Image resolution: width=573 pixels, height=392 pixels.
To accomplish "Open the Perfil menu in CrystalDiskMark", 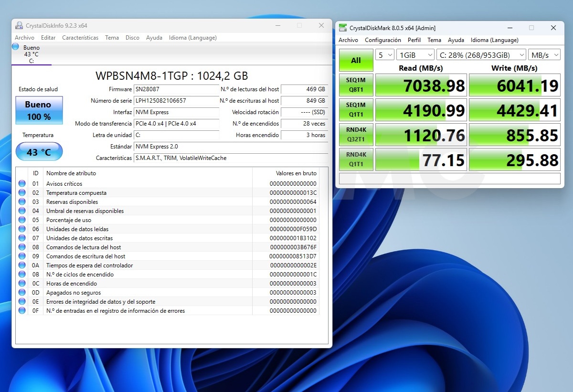I will (x=414, y=40).
